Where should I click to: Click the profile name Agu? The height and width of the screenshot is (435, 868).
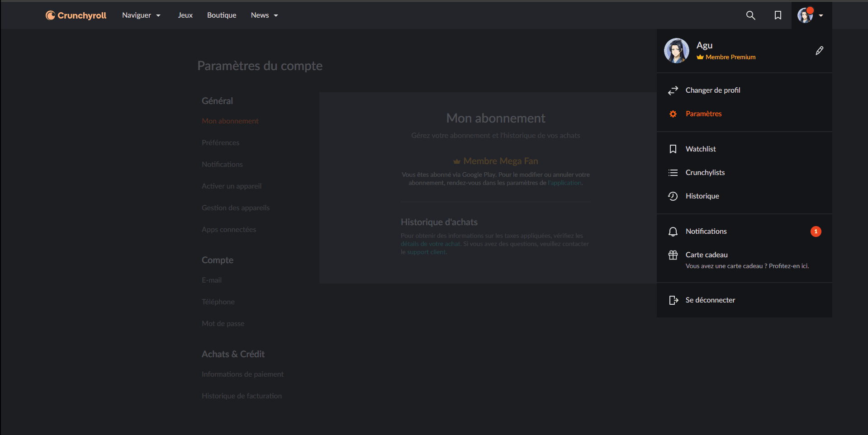pyautogui.click(x=704, y=46)
